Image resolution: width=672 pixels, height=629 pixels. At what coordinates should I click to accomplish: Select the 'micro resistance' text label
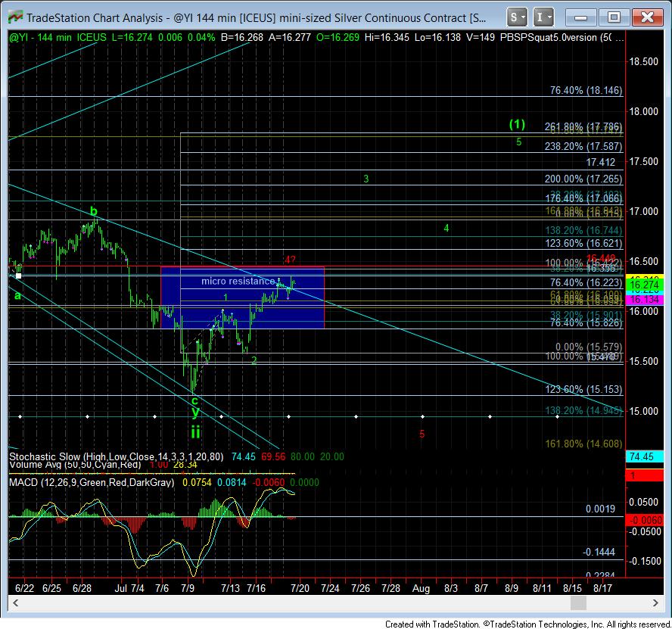[x=238, y=281]
